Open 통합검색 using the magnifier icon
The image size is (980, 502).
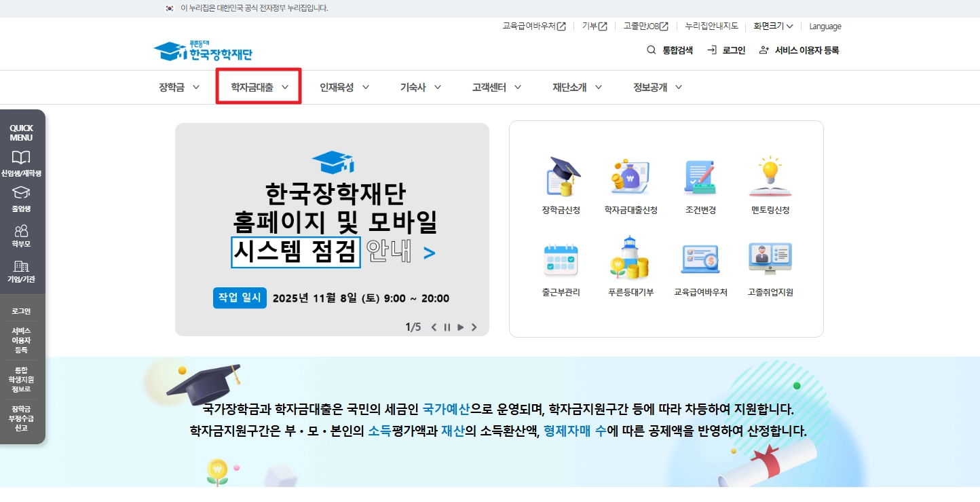(x=668, y=50)
